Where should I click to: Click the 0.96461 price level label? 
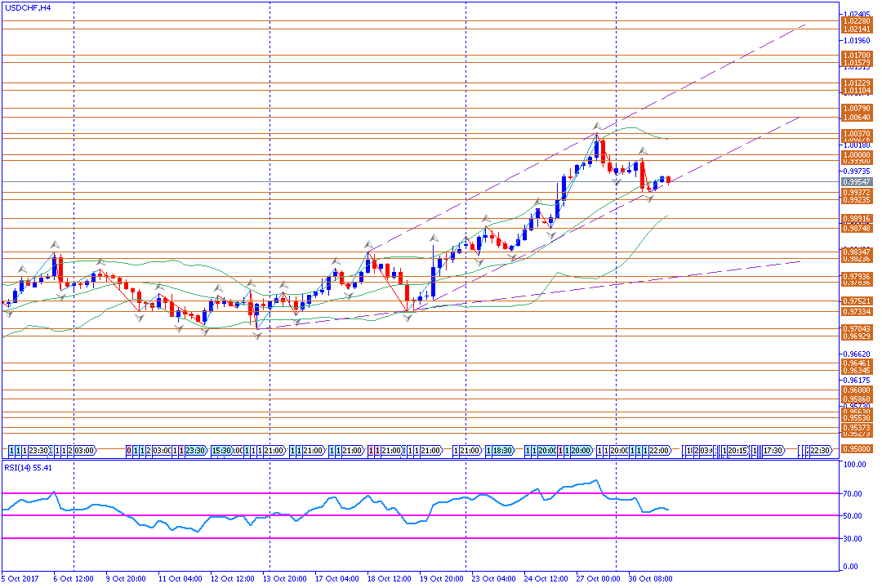coord(857,363)
